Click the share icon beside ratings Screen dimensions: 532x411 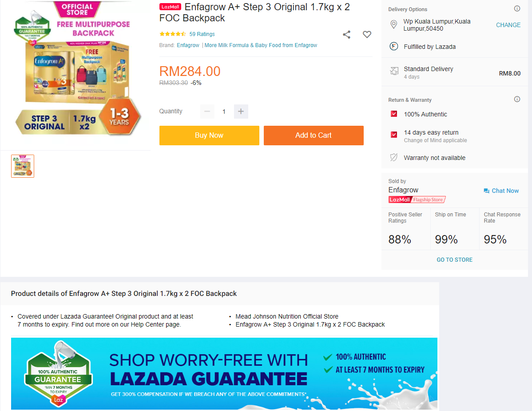point(346,34)
